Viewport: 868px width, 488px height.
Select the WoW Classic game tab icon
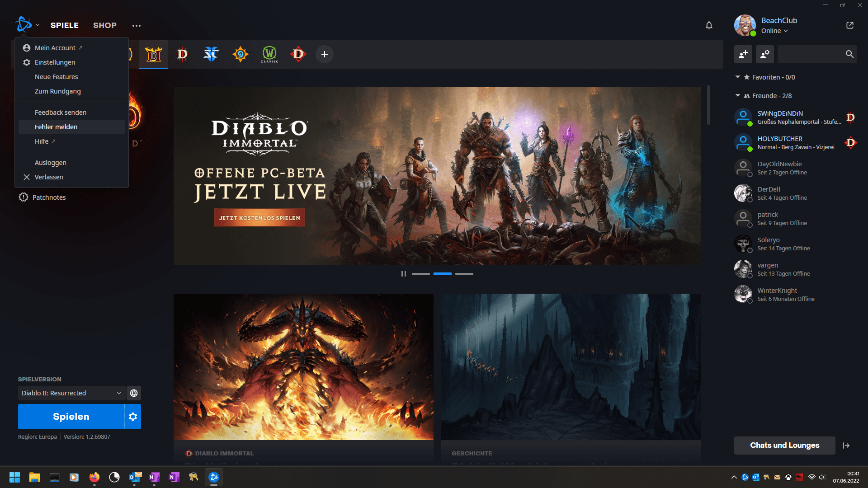click(269, 54)
